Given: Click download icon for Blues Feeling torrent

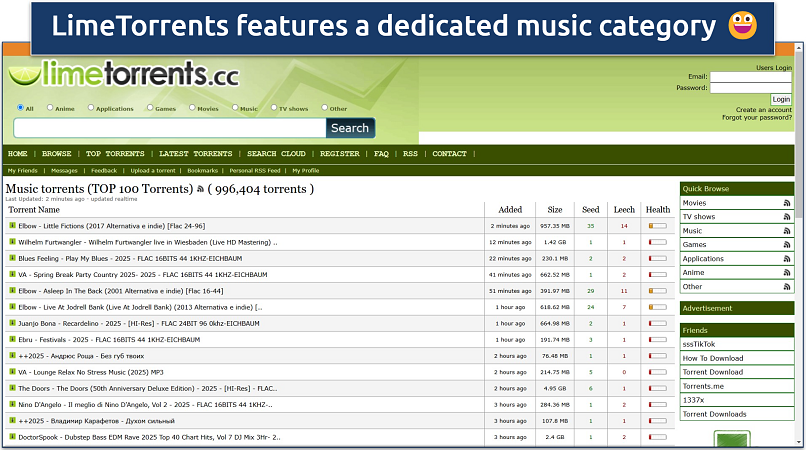Looking at the screenshot, I should click(12, 258).
